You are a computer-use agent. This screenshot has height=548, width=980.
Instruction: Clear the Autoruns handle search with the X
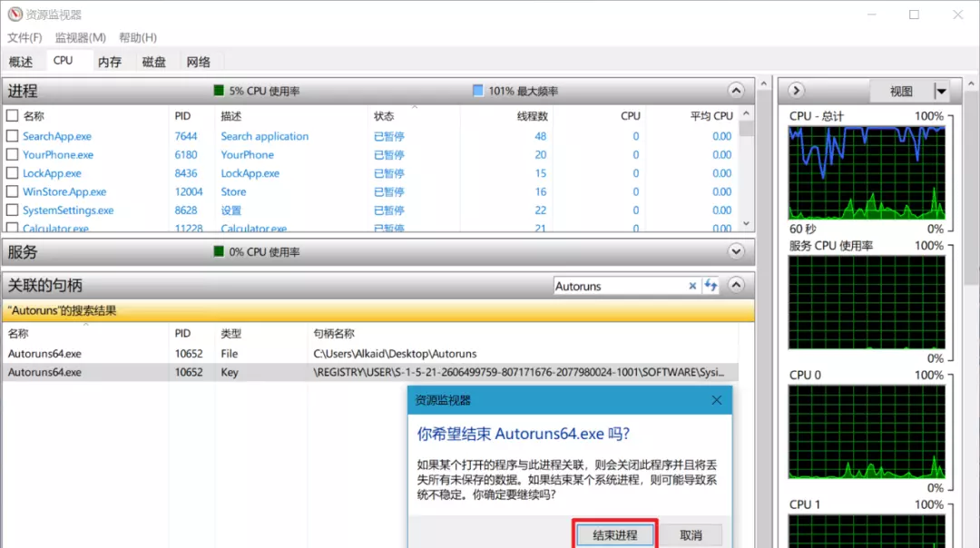pos(692,286)
